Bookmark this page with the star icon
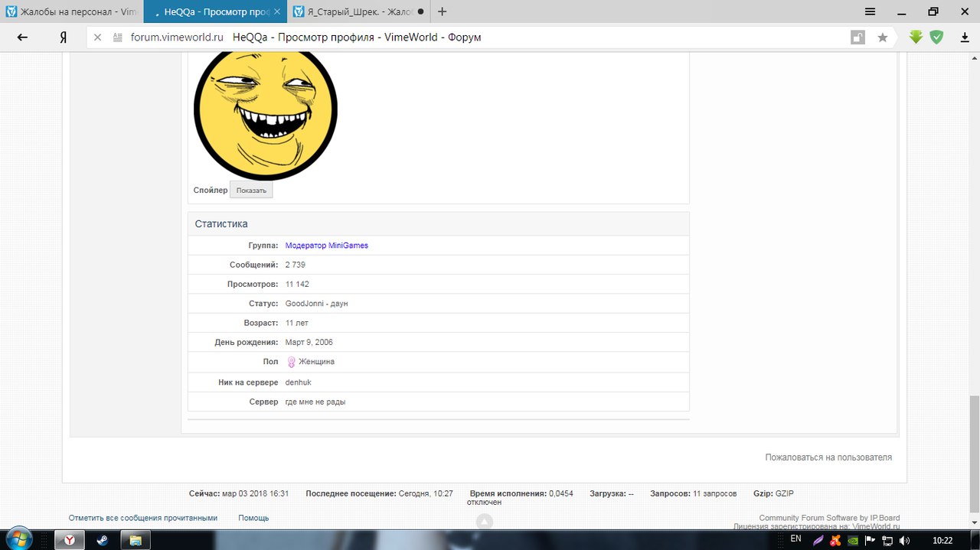 pyautogui.click(x=882, y=37)
